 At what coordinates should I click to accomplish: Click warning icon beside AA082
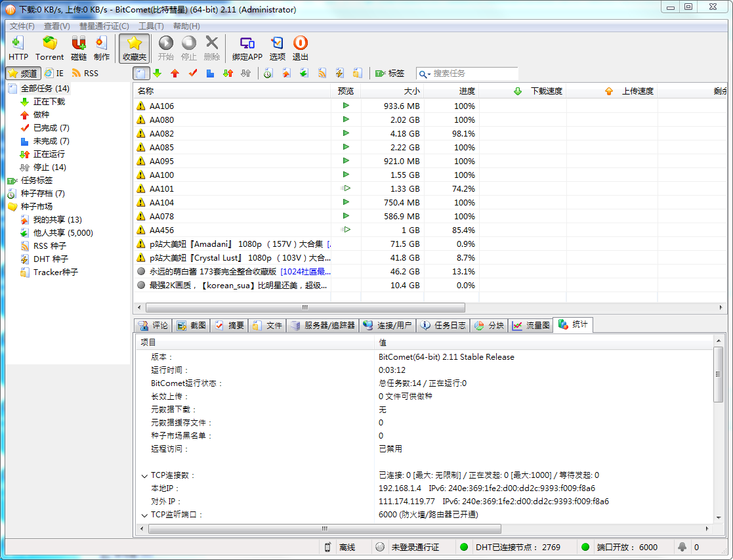tap(140, 133)
